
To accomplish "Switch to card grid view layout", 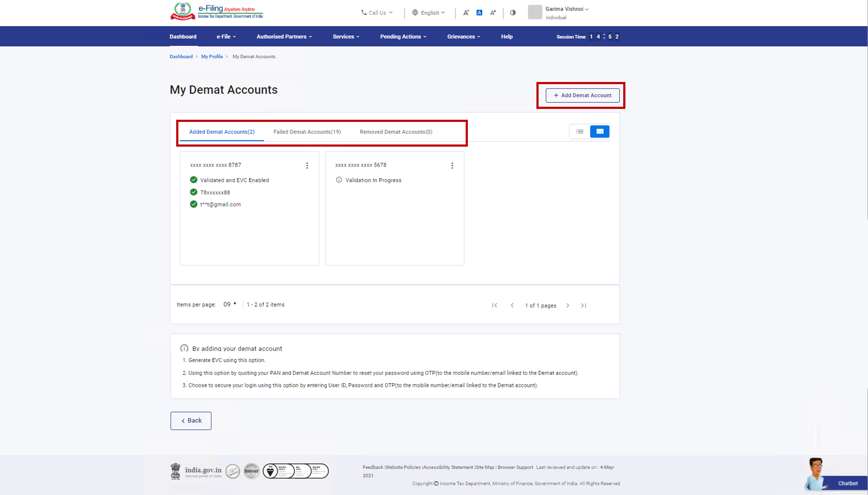I will pos(599,131).
